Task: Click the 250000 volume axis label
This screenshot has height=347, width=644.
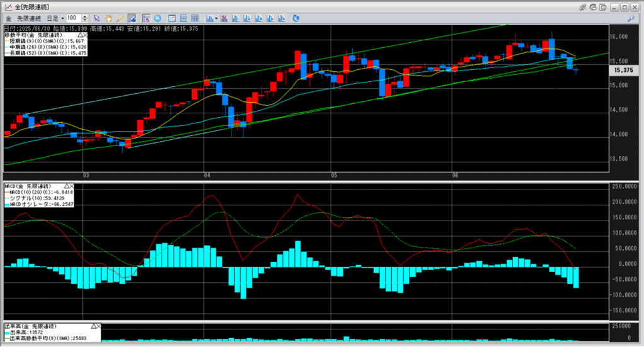Action: (621, 326)
